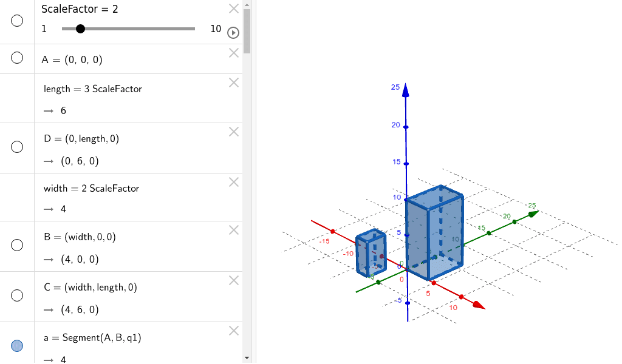Screen dimensions: 622x364
Task: Delete the ScaleFactor slider using its X icon
Action: [x=233, y=8]
